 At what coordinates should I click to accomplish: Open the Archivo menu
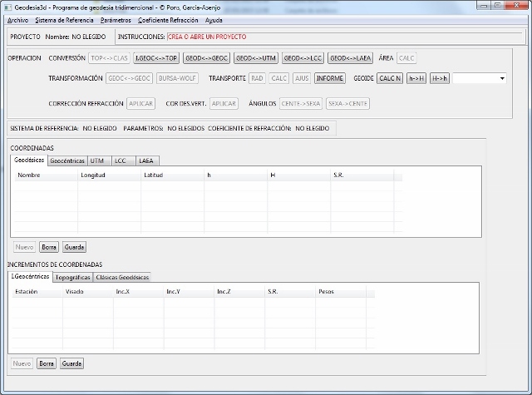coord(17,19)
